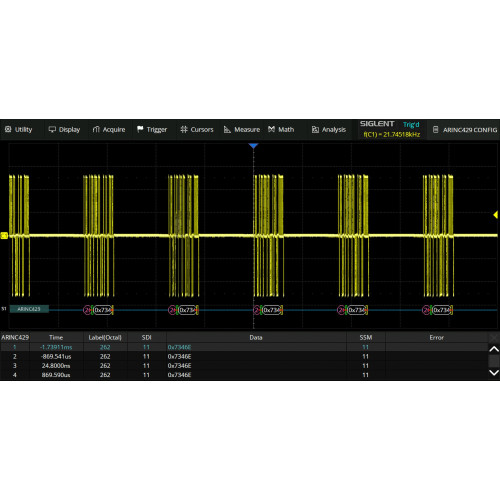Click the decode list scrollbar thumb
The image size is (500, 500).
tap(494, 361)
